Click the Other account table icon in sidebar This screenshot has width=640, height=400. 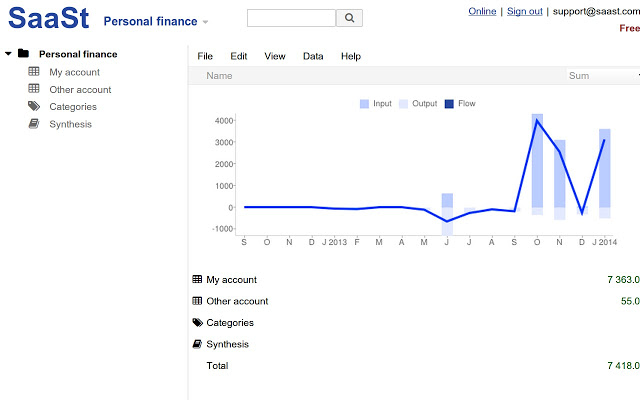[34, 89]
